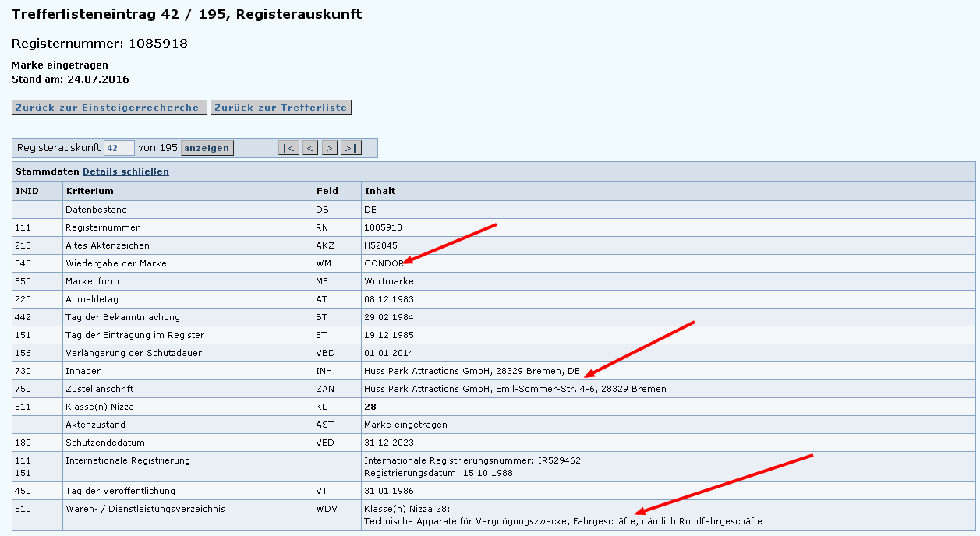Screen dimensions: 980x536
Task: Click Zurück zur Trefferliste button
Action: click(x=281, y=108)
